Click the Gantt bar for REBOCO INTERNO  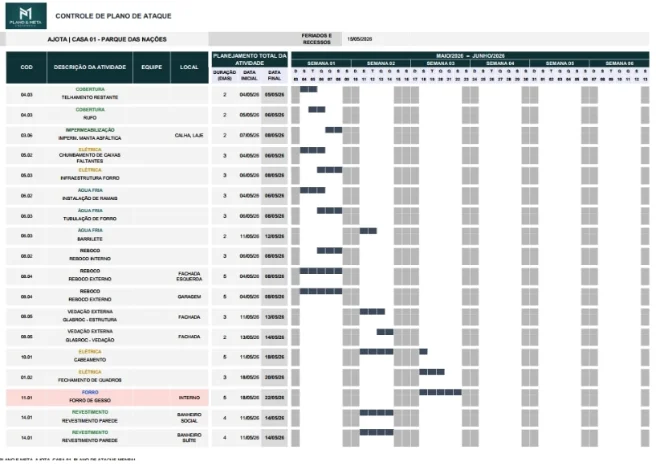330,251
